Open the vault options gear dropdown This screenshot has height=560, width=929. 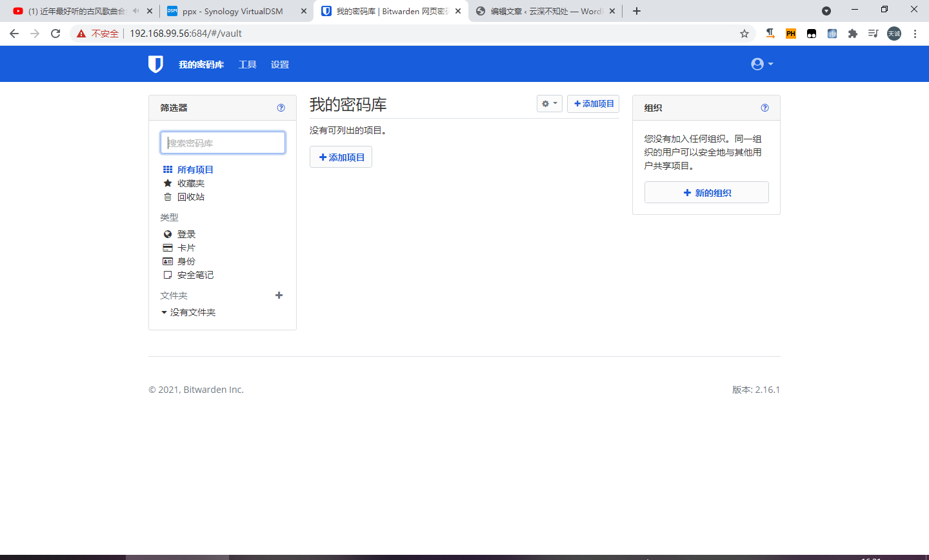549,103
